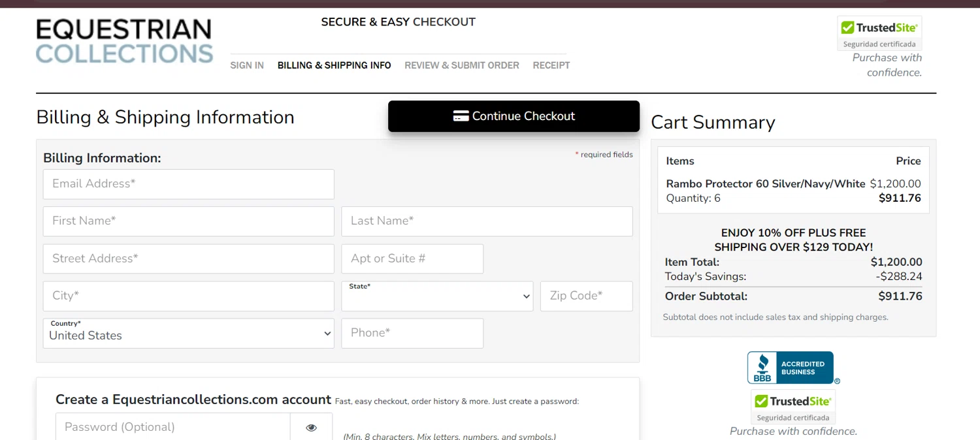This screenshot has height=440, width=980.
Task: Click the TrustedSite badge below the BBB seal
Action: coord(793,407)
